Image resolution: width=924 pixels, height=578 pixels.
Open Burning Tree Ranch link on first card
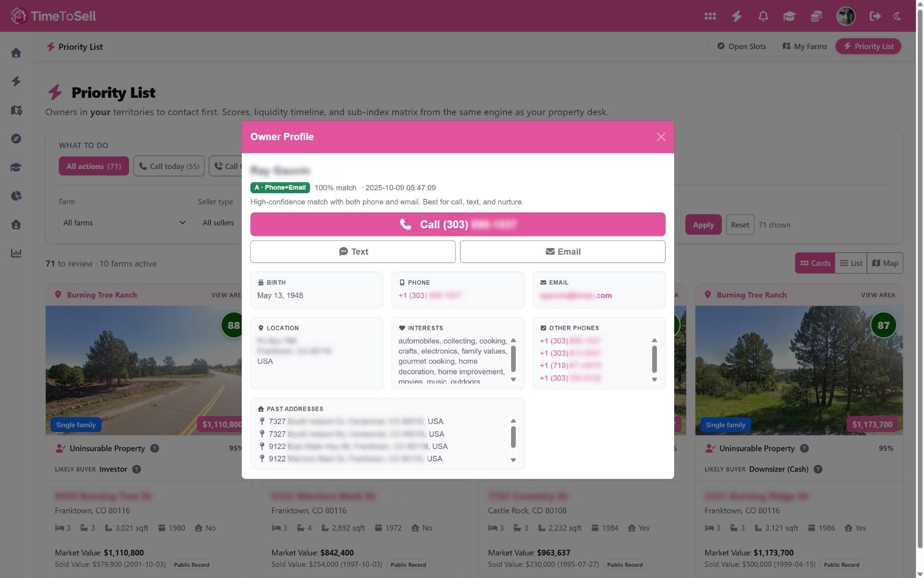coord(102,295)
